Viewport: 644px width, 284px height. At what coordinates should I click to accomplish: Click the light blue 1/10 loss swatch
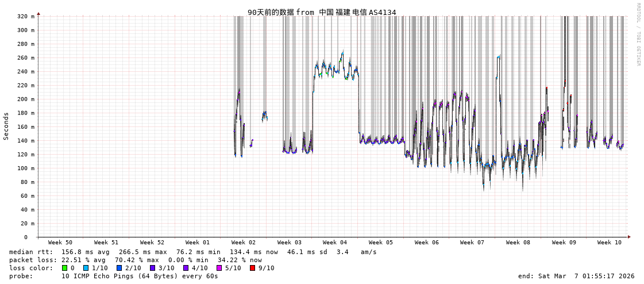pyautogui.click(x=86, y=268)
